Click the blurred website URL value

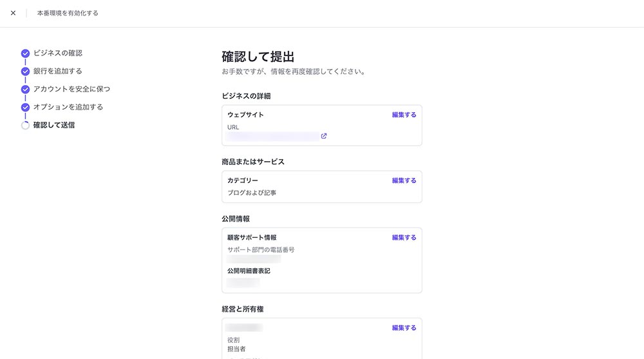click(x=272, y=137)
